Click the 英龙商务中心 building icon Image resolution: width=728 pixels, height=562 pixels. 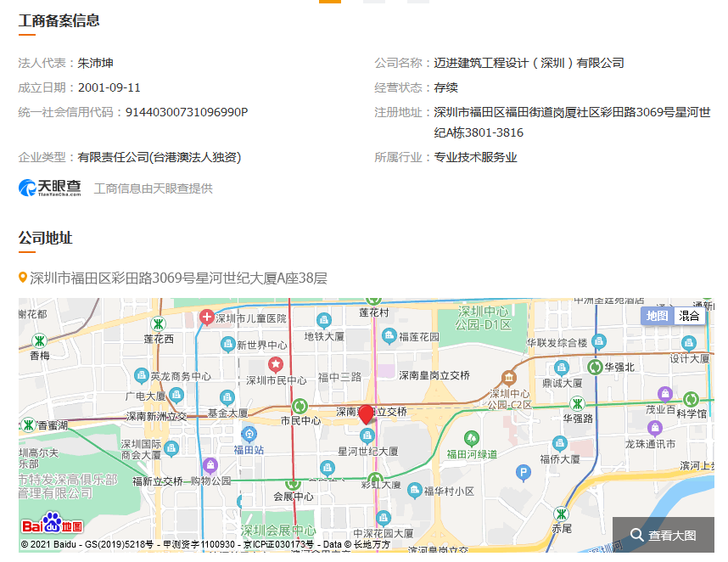pos(141,375)
